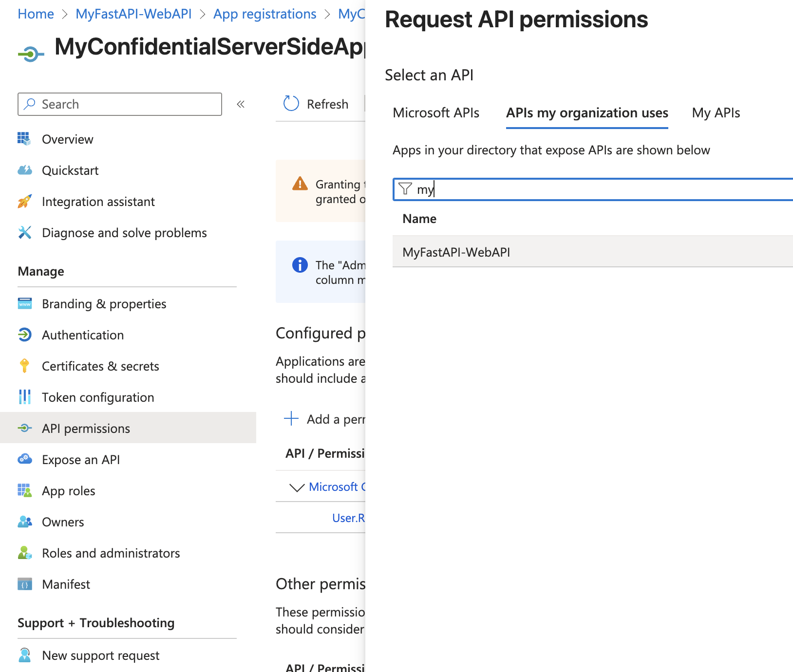793x672 pixels.
Task: Click the Diagnose and solve problems wrench icon
Action: (x=24, y=233)
